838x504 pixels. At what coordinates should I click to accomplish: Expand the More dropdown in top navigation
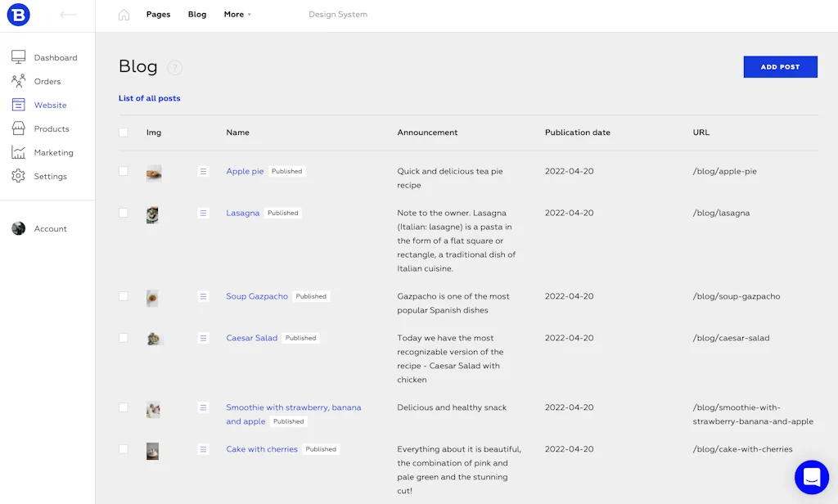click(237, 15)
